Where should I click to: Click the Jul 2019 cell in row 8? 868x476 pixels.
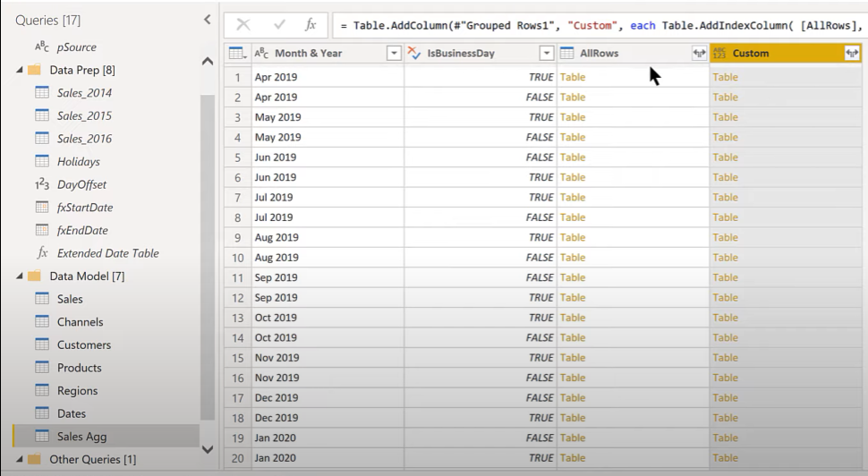pos(328,217)
